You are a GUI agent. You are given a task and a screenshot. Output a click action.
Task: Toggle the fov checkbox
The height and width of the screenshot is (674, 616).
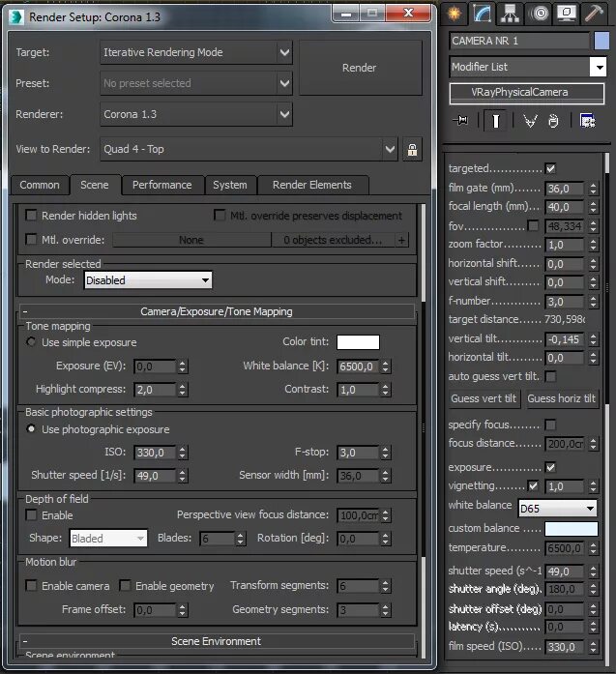tap(533, 225)
